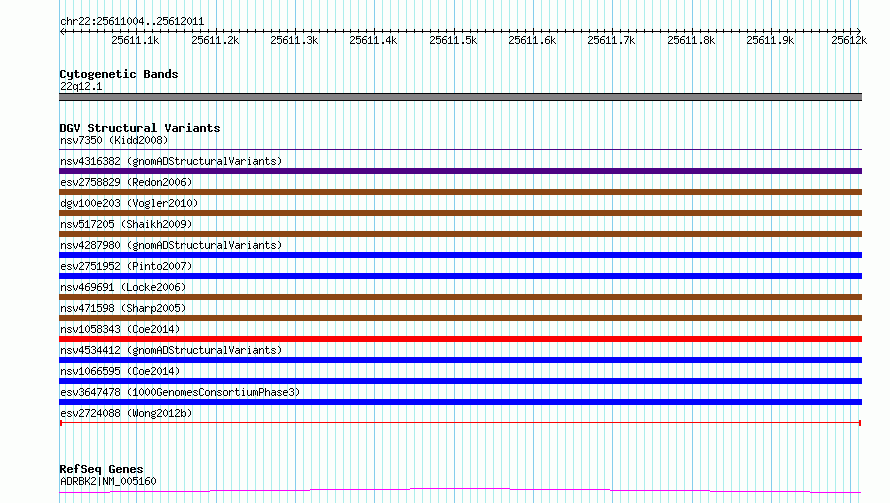The image size is (890, 503).
Task: Click the brown bar under dgv100e203
Action: click(x=460, y=213)
